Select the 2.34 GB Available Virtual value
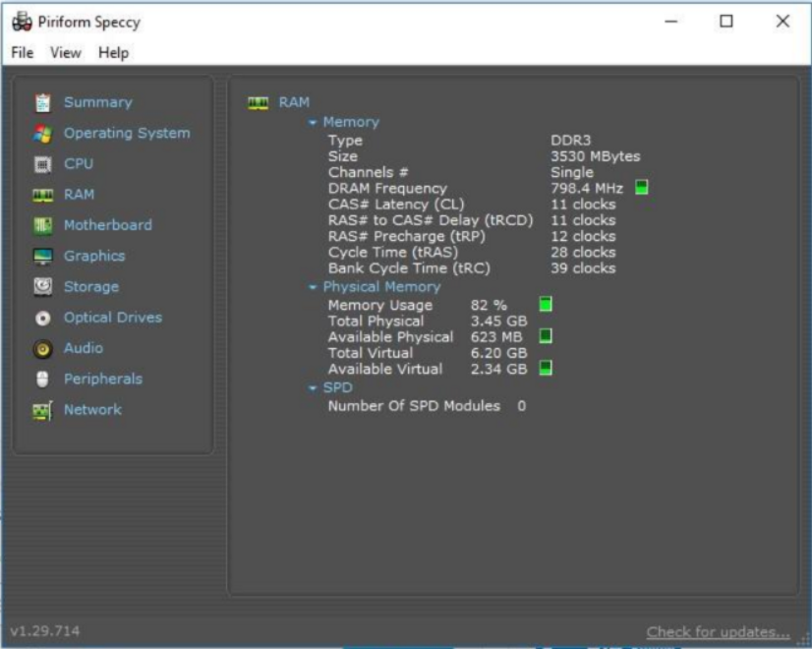812x649 pixels. click(498, 370)
